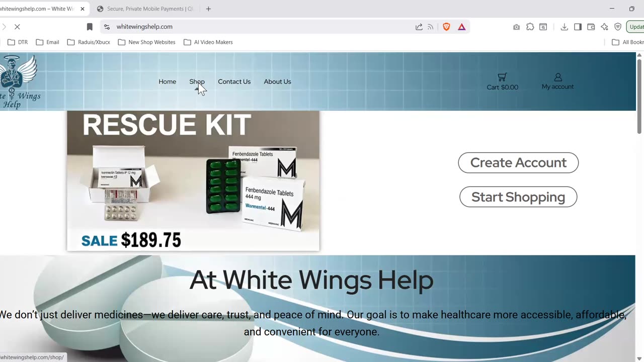Open the AI Video Makers folder
The width and height of the screenshot is (644, 362).
(x=208, y=42)
